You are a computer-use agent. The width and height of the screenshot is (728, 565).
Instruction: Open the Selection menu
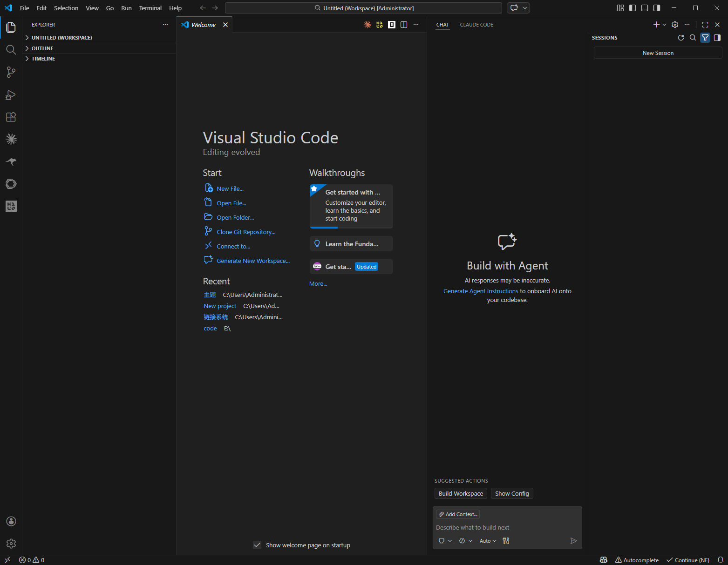66,8
